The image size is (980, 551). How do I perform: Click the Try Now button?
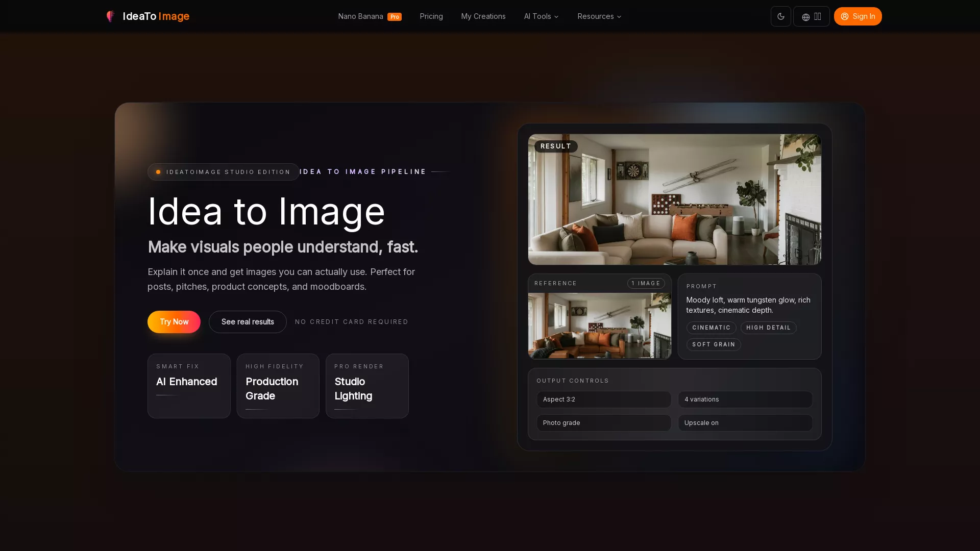[x=174, y=321]
